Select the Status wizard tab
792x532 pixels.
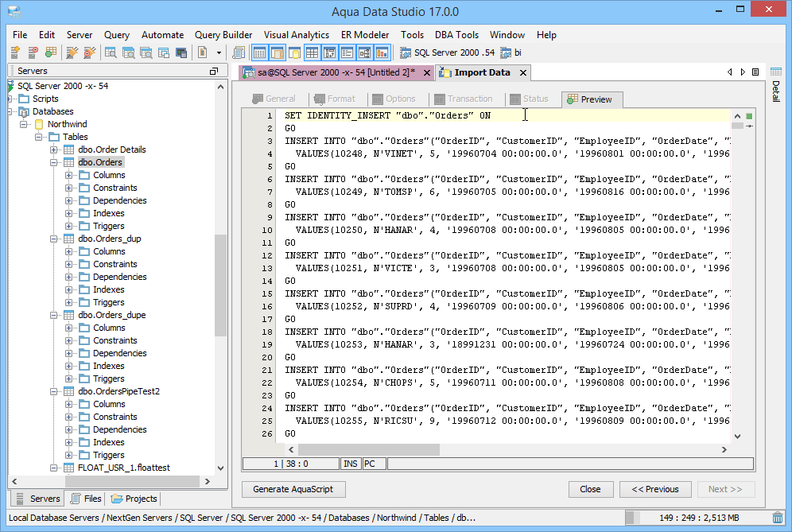[529, 99]
